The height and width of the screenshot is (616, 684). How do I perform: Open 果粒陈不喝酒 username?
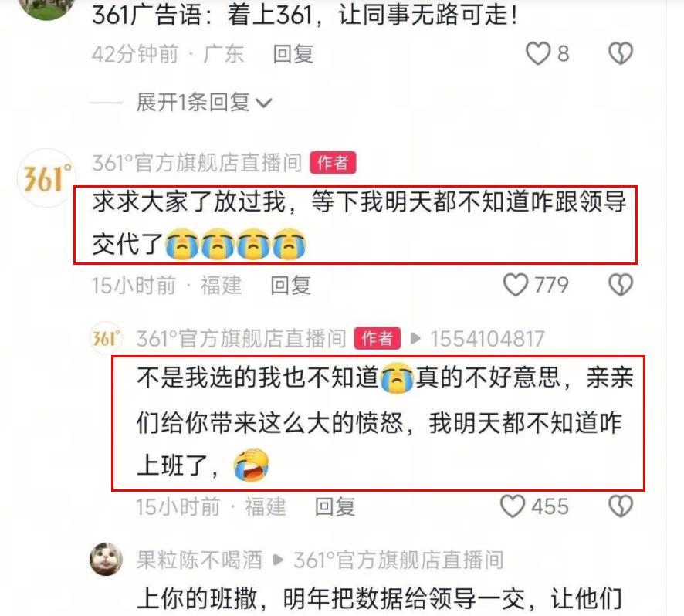coord(199,560)
